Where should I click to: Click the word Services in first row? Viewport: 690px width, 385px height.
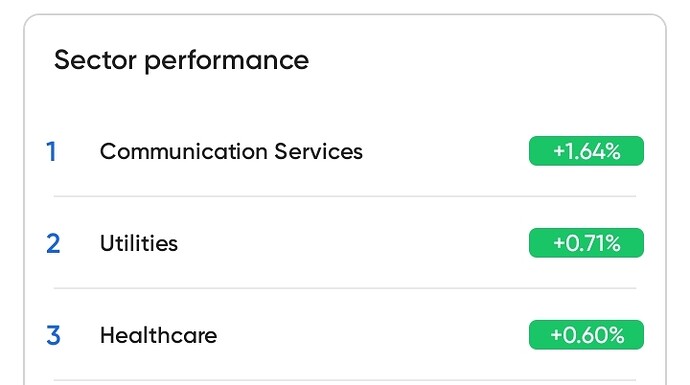click(x=319, y=151)
